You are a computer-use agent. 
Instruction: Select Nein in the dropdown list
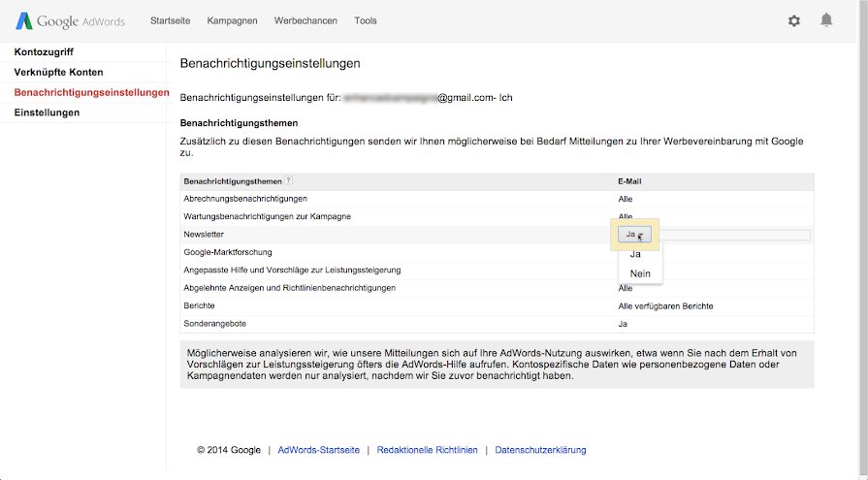tap(640, 273)
